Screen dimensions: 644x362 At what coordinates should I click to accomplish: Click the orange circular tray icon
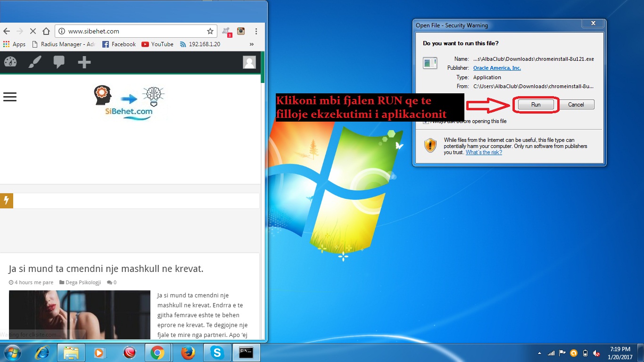[574, 353]
